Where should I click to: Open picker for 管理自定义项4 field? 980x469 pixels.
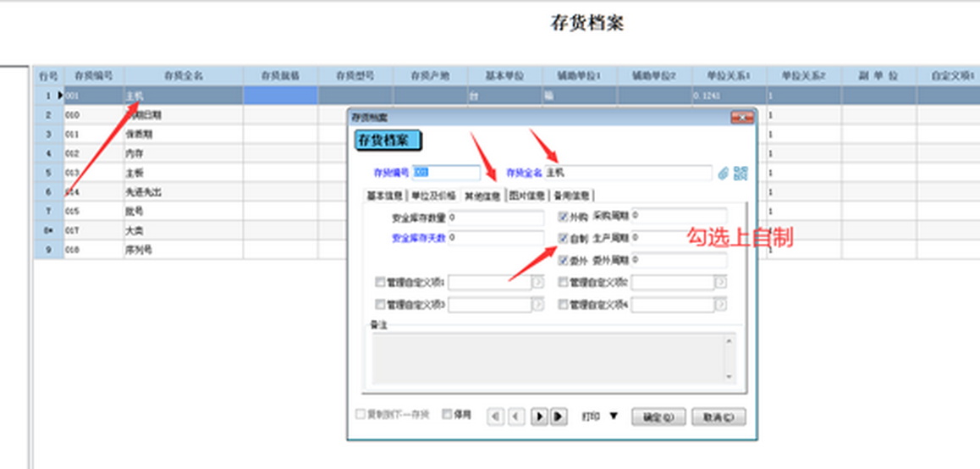720,305
